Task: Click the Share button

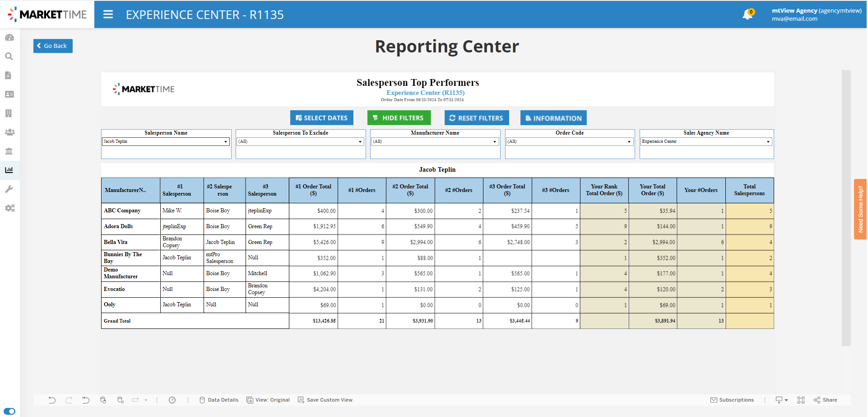Action: [826, 400]
